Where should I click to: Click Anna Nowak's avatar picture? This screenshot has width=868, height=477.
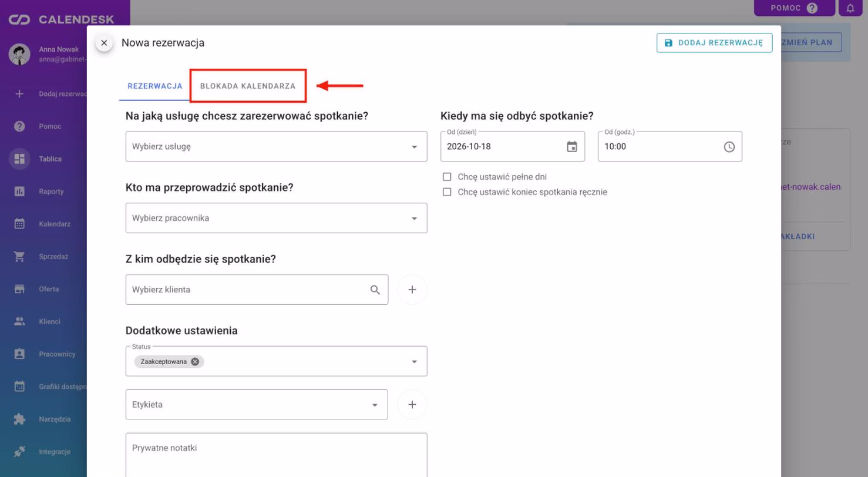pos(19,54)
